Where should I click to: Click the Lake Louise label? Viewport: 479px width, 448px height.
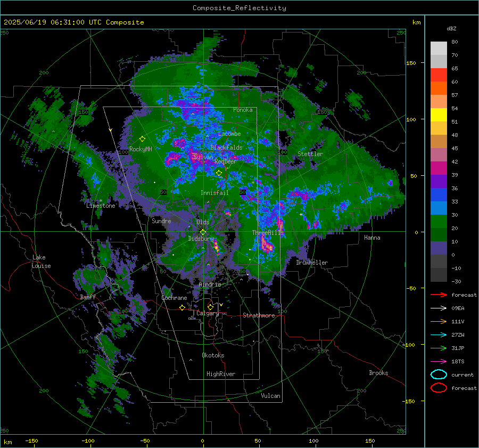(x=42, y=262)
